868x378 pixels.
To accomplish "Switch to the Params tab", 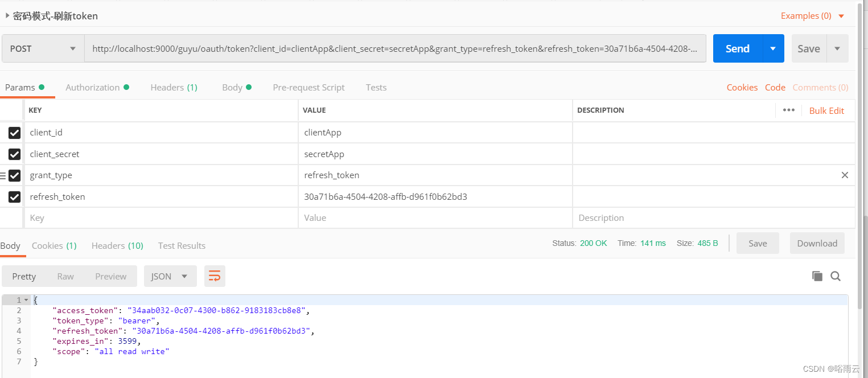I will (x=24, y=88).
